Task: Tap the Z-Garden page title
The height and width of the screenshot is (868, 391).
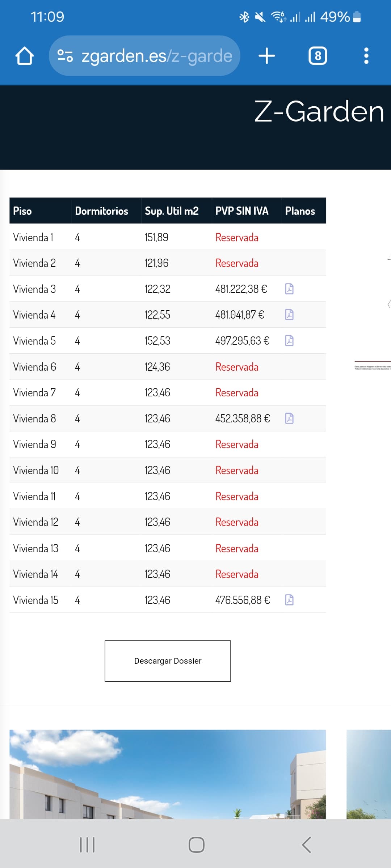Action: [x=319, y=111]
